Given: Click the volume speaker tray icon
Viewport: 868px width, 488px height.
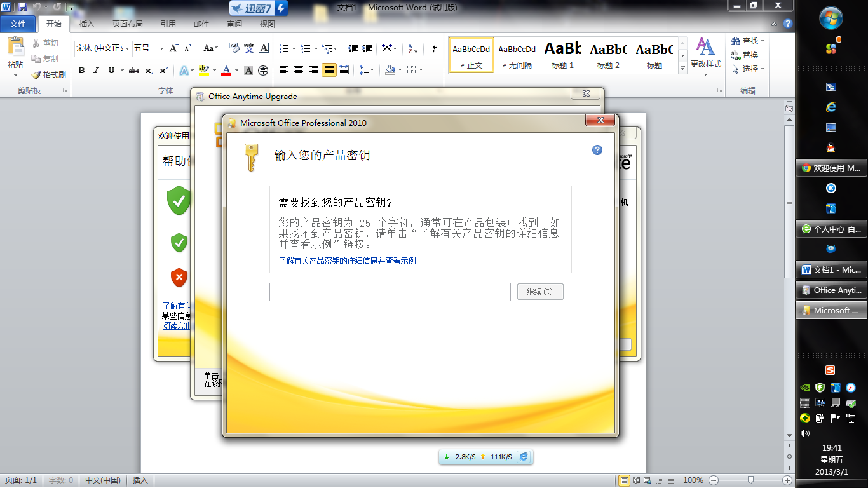Looking at the screenshot, I should pos(805,433).
